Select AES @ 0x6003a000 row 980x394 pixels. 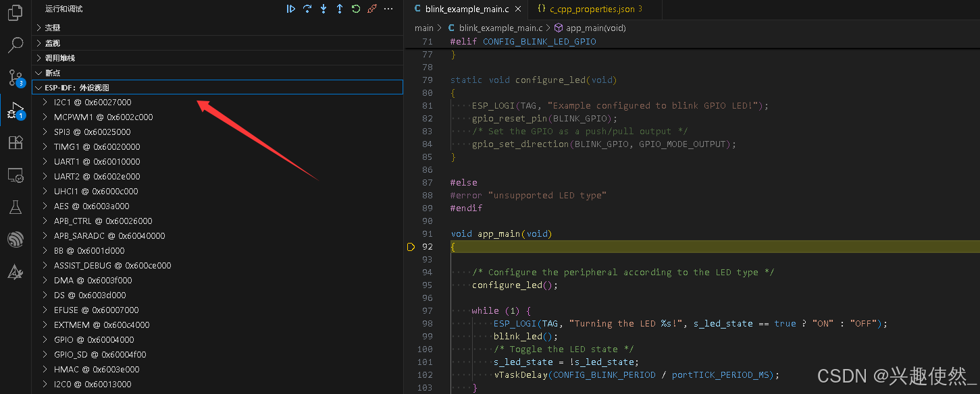[217, 206]
